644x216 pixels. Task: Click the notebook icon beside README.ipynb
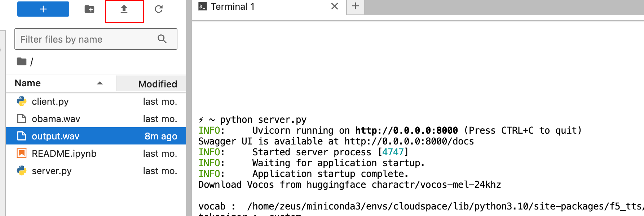[22, 154]
